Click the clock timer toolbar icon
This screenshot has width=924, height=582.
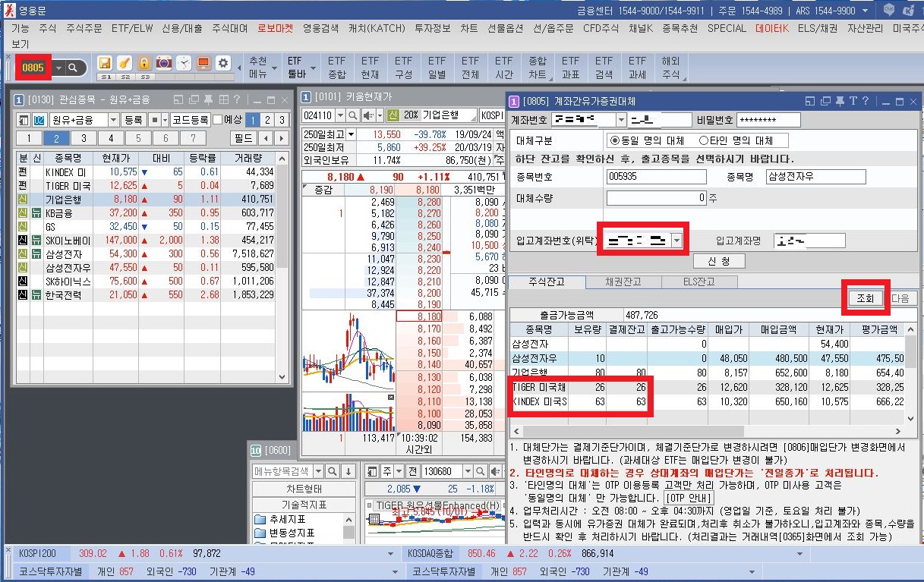(x=184, y=64)
